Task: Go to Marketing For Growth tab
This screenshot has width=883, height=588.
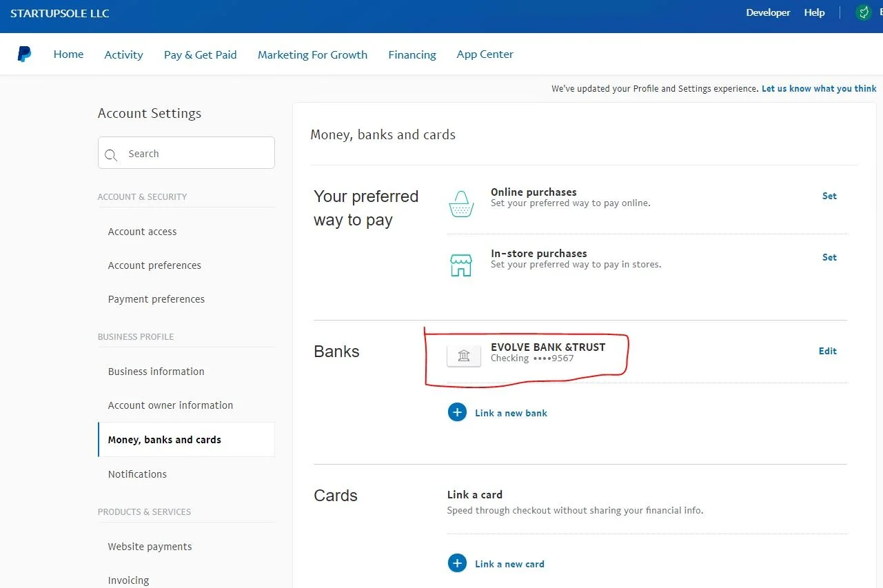Action: click(312, 54)
